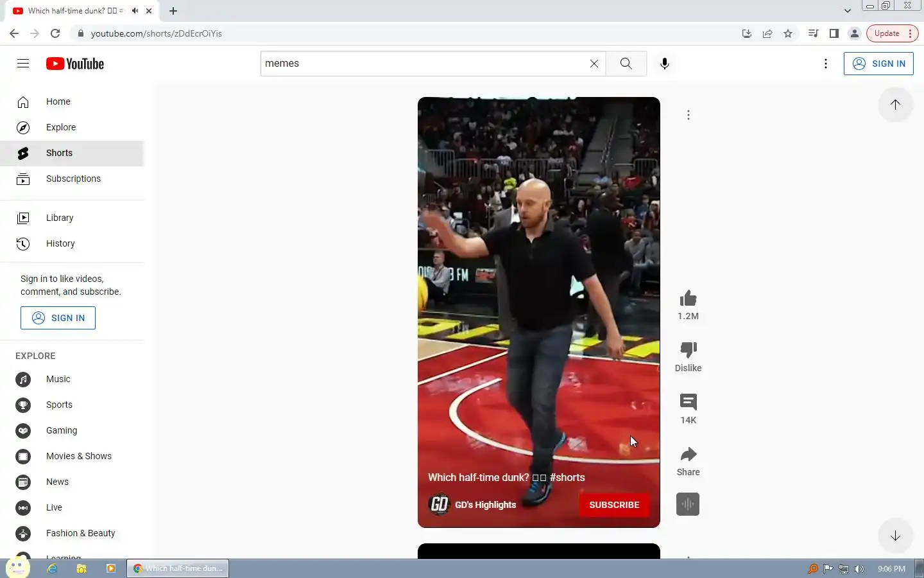Toggle Chrome side panel
This screenshot has width=924, height=578.
click(x=834, y=33)
